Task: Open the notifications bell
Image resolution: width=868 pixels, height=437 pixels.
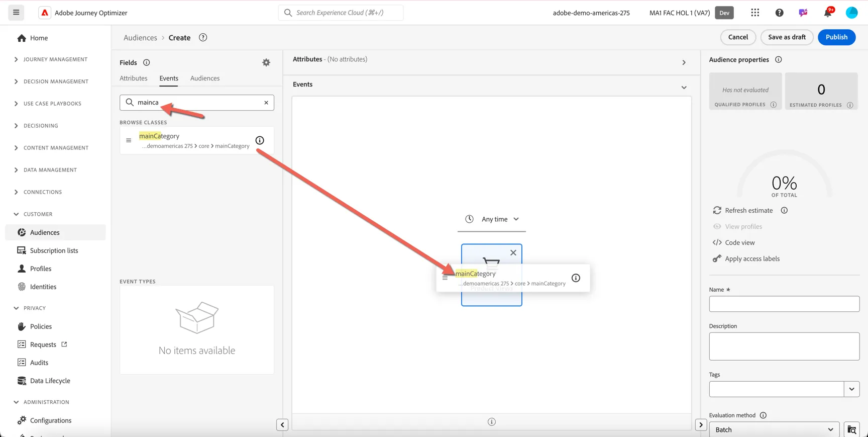Action: pyautogui.click(x=828, y=13)
